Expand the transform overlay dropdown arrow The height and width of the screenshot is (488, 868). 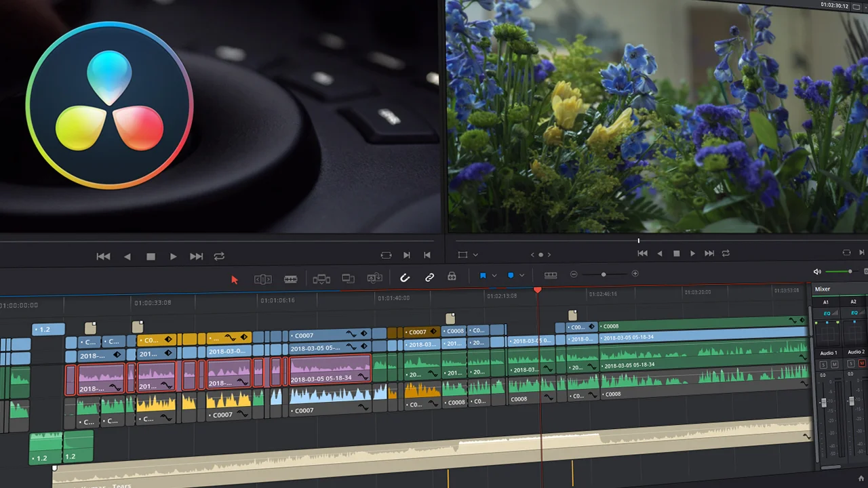(x=475, y=255)
